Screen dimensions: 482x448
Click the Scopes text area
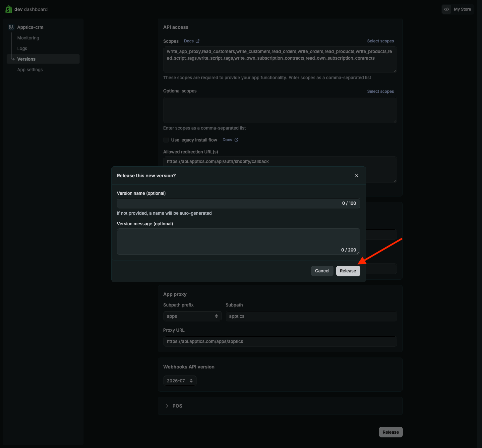pos(280,60)
